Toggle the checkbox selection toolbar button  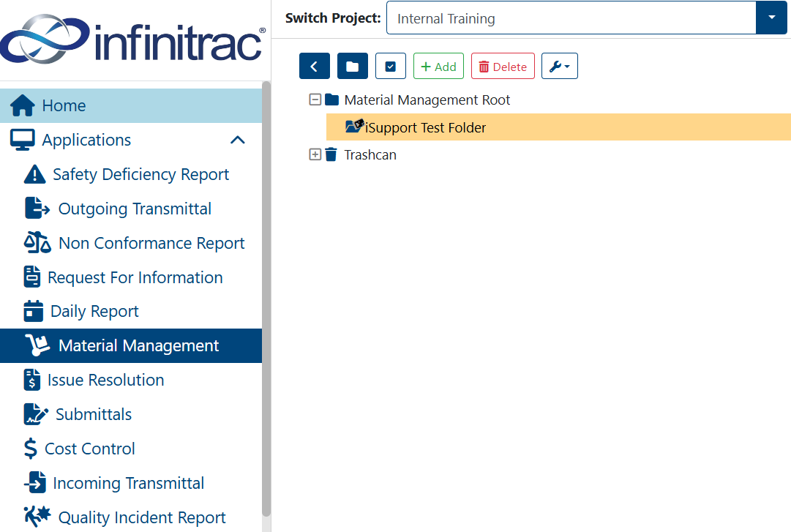click(391, 66)
